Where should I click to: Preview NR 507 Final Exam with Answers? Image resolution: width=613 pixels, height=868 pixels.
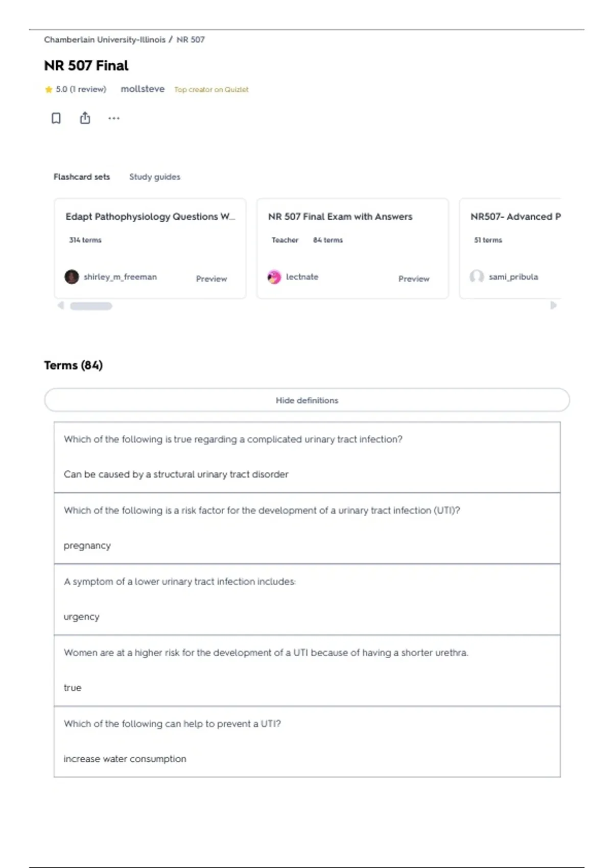[x=414, y=279]
